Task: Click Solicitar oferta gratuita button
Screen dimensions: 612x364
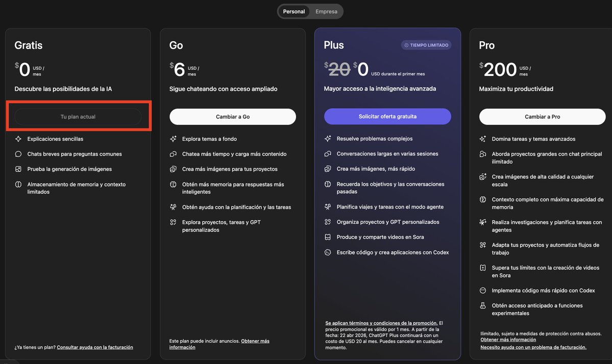Action: (387, 116)
